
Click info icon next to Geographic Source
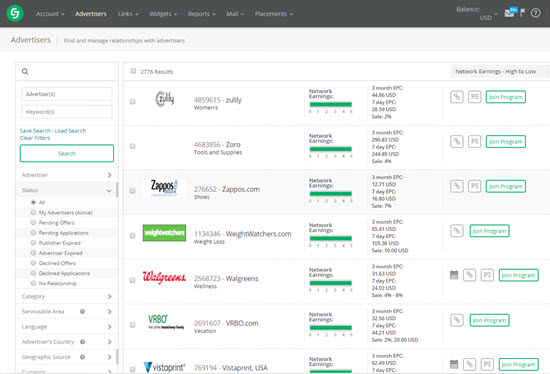[x=82, y=357]
